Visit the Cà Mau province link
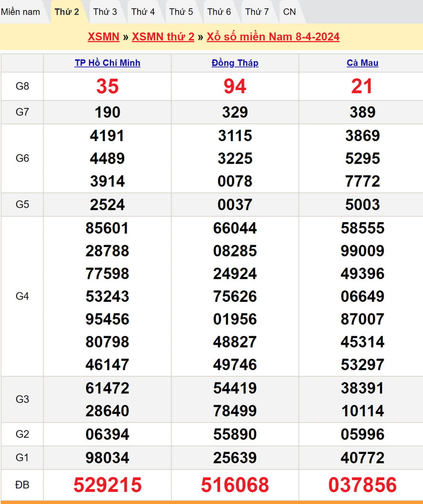Viewport: 423px width, 504px height. tap(363, 63)
